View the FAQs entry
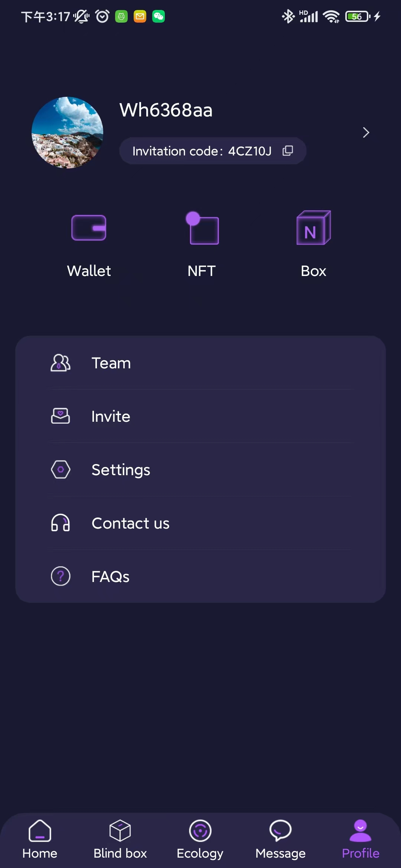This screenshot has height=868, width=401. pos(200,576)
